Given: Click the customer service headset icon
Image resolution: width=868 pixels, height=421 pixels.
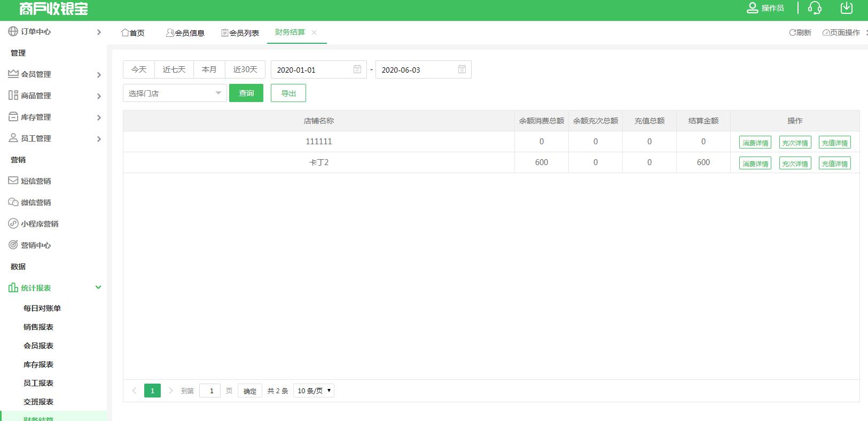Looking at the screenshot, I should 815,8.
